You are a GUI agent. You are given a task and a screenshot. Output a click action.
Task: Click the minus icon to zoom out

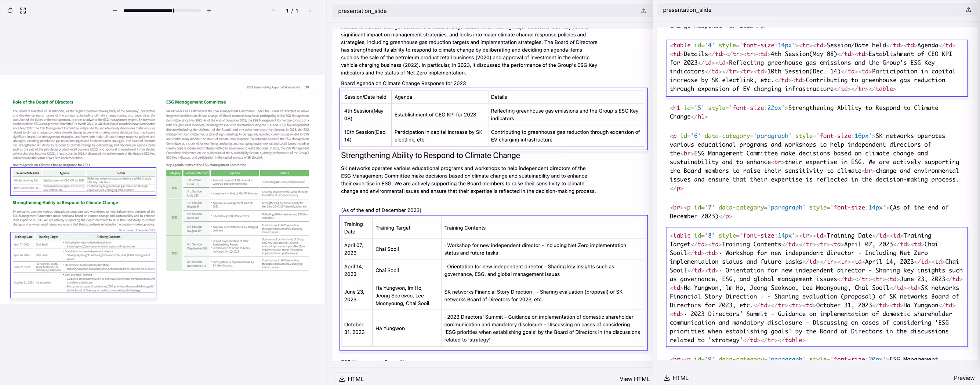[x=115, y=11]
